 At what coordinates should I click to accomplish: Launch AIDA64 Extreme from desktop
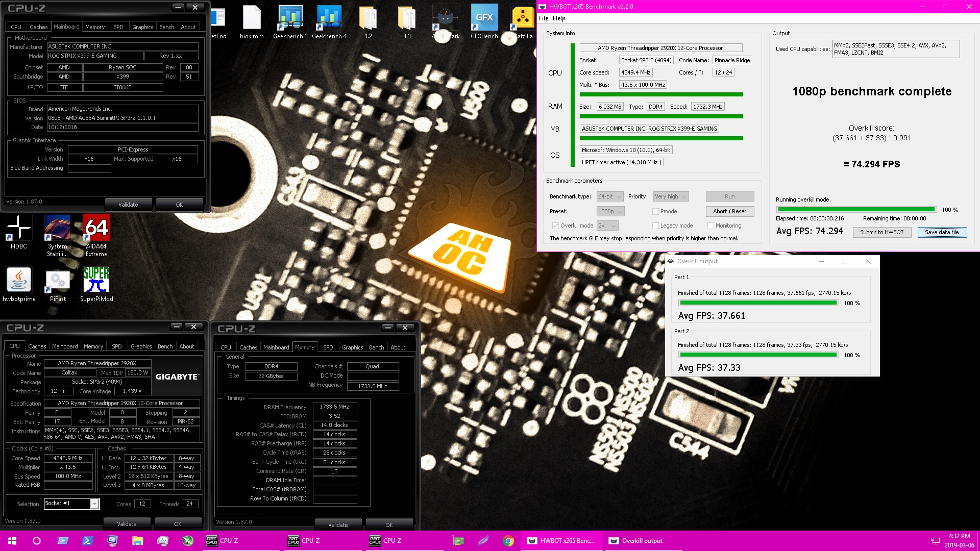click(96, 236)
